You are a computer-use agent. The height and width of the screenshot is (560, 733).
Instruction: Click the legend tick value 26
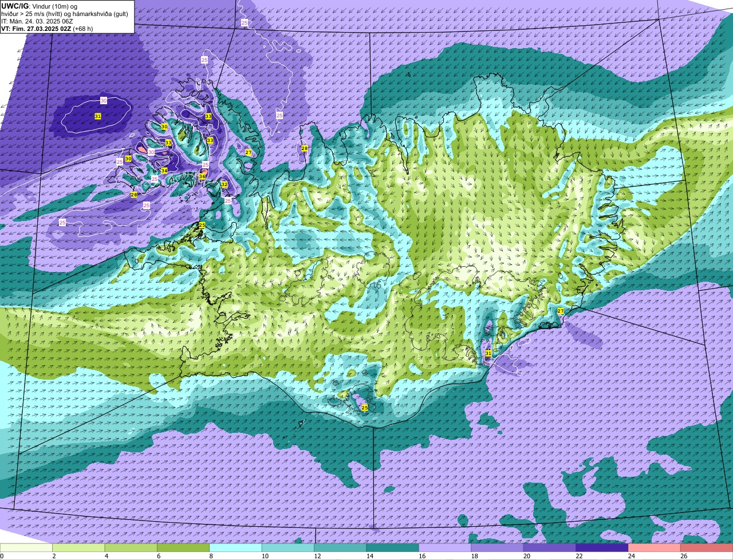click(x=684, y=556)
